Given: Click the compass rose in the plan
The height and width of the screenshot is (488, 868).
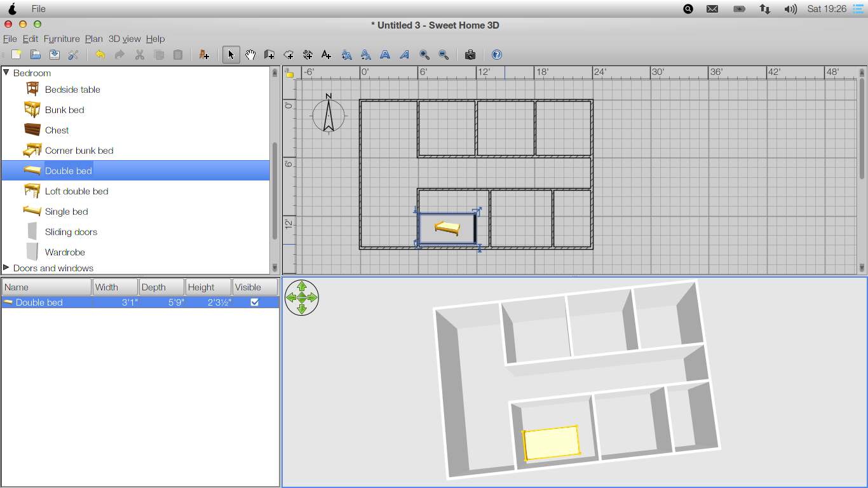Looking at the screenshot, I should (x=329, y=115).
